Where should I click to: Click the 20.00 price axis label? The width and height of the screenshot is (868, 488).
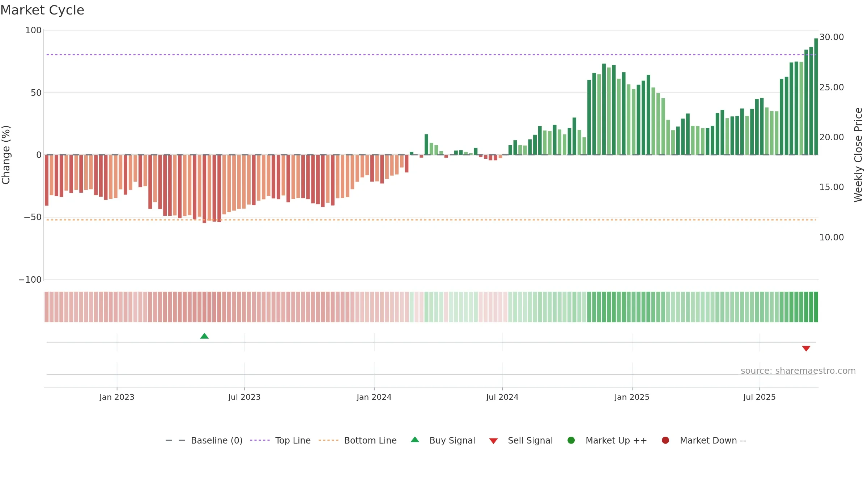(831, 137)
